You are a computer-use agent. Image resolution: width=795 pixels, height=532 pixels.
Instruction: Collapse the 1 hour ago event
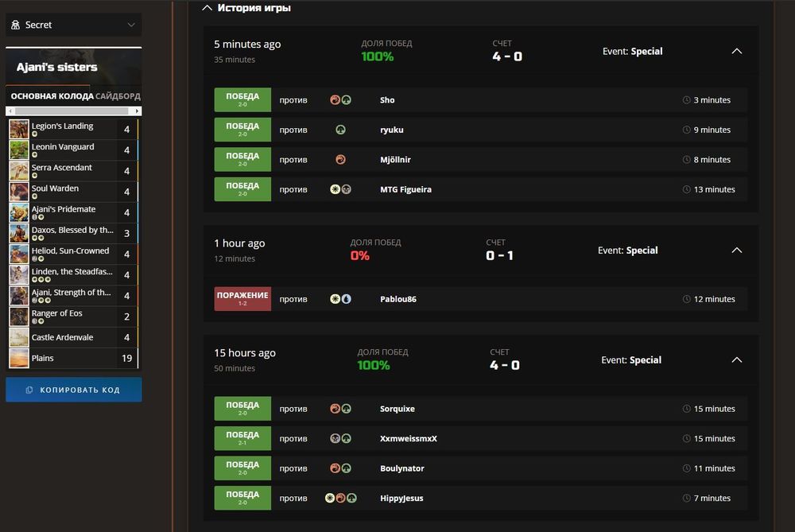pyautogui.click(x=736, y=250)
